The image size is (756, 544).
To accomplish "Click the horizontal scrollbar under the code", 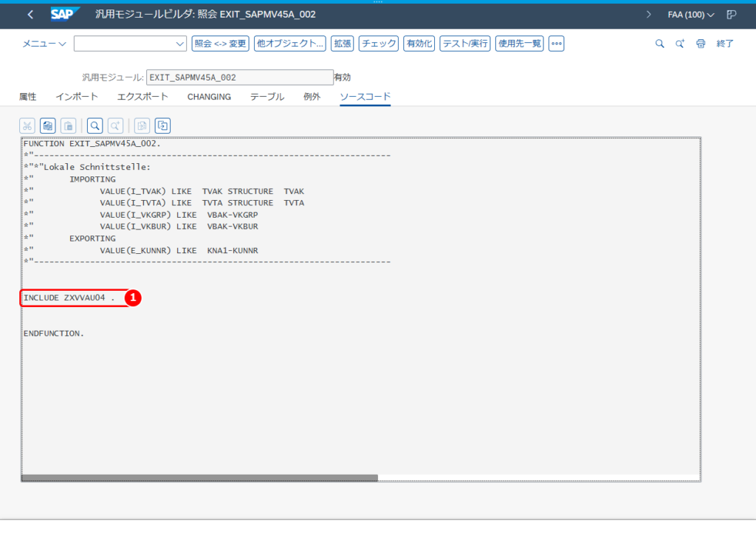I will (x=199, y=478).
